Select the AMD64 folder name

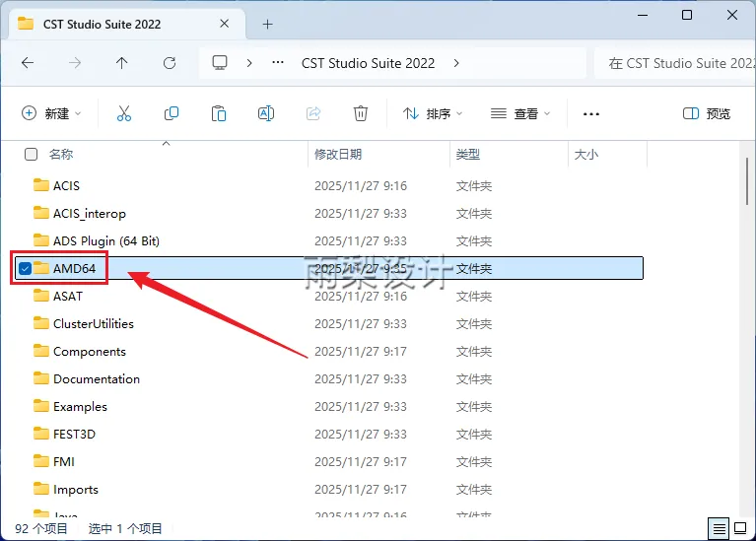pyautogui.click(x=74, y=269)
